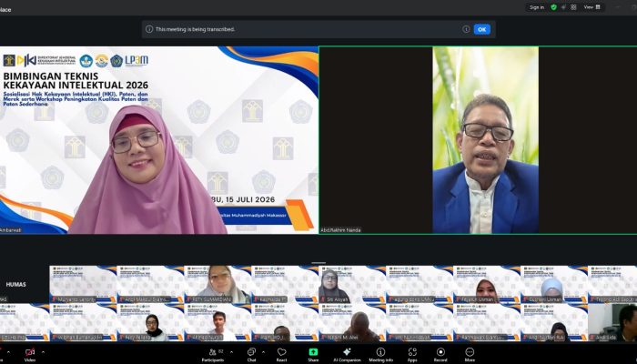
Task: Click the Sign in button
Action: tap(537, 7)
